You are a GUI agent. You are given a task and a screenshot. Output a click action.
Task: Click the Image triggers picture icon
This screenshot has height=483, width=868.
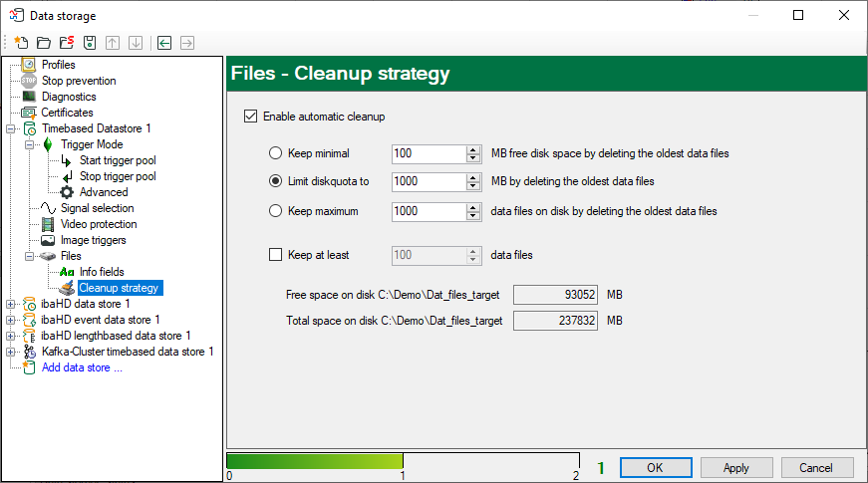click(48, 240)
